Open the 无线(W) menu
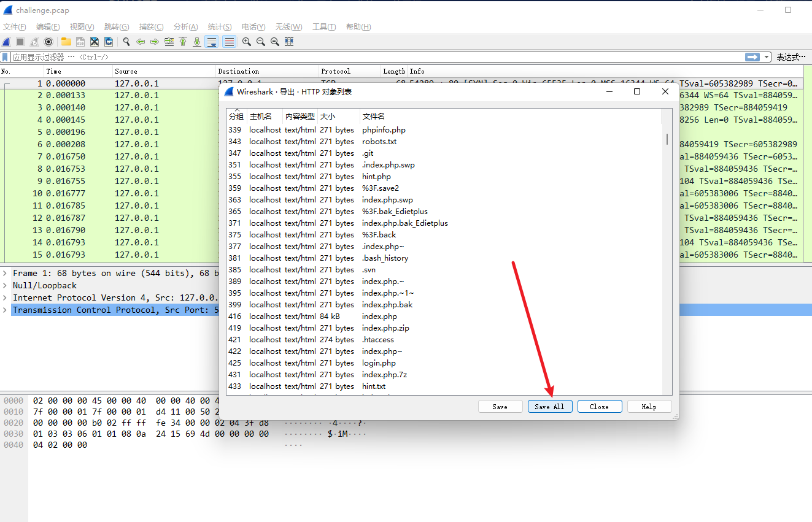The image size is (812, 522). tap(288, 27)
